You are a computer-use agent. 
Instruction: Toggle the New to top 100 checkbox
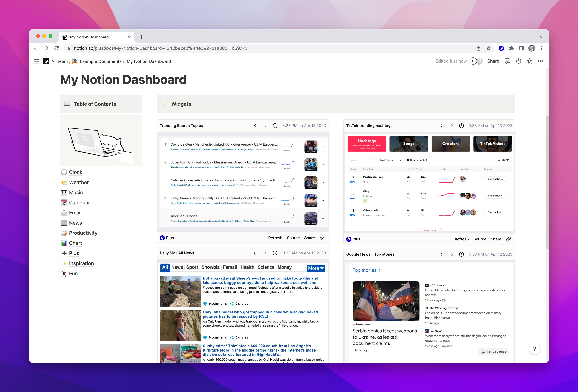[x=408, y=160]
